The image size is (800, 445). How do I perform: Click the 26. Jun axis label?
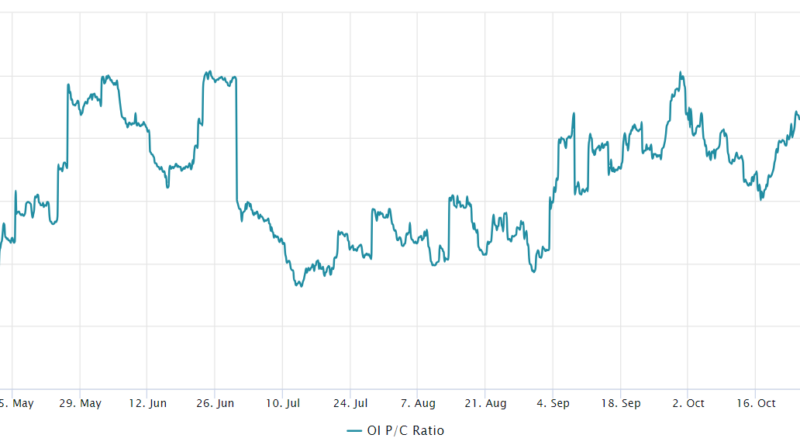point(215,403)
